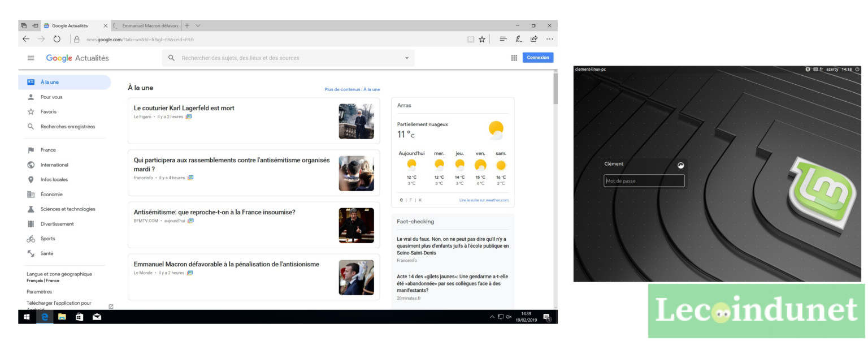
Task: Select Sciences et technologies in sidebar
Action: (x=67, y=209)
